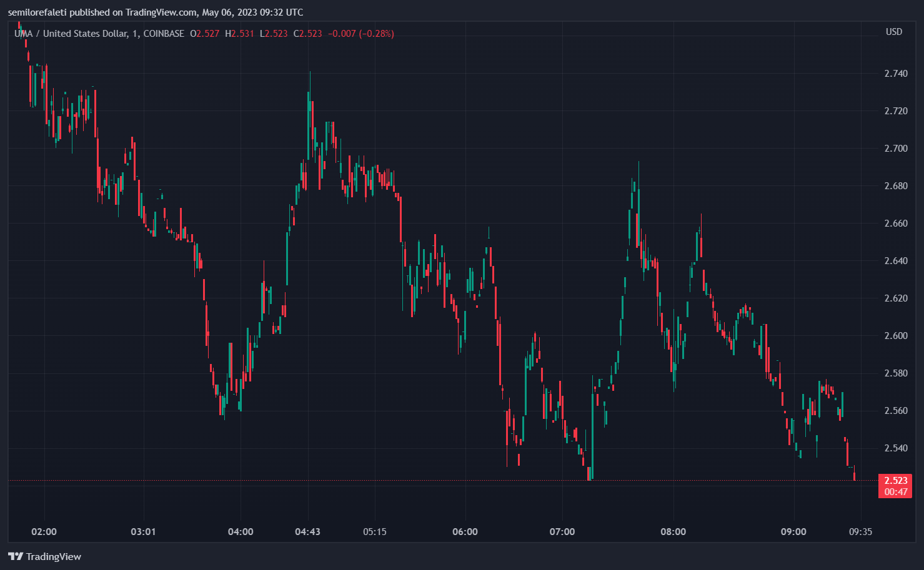Screen dimensions: 924x570
Task: Click the 02:00 time axis label
Action: 44,532
